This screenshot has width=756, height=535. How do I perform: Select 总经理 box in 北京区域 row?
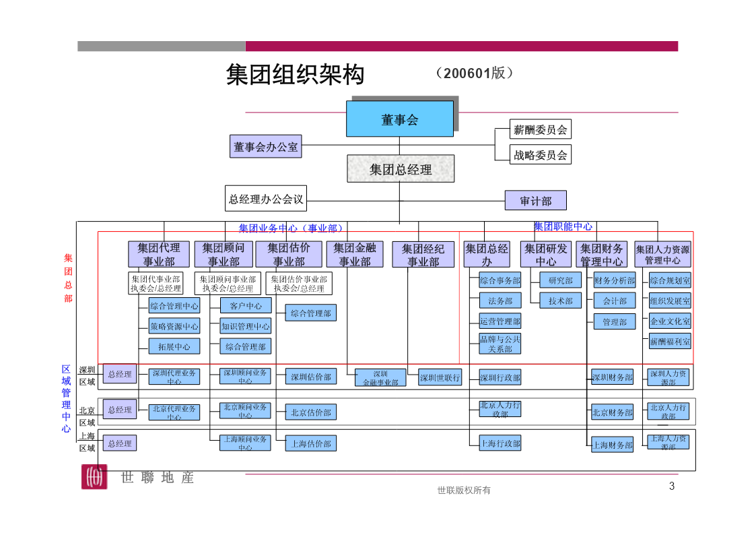coord(120,410)
